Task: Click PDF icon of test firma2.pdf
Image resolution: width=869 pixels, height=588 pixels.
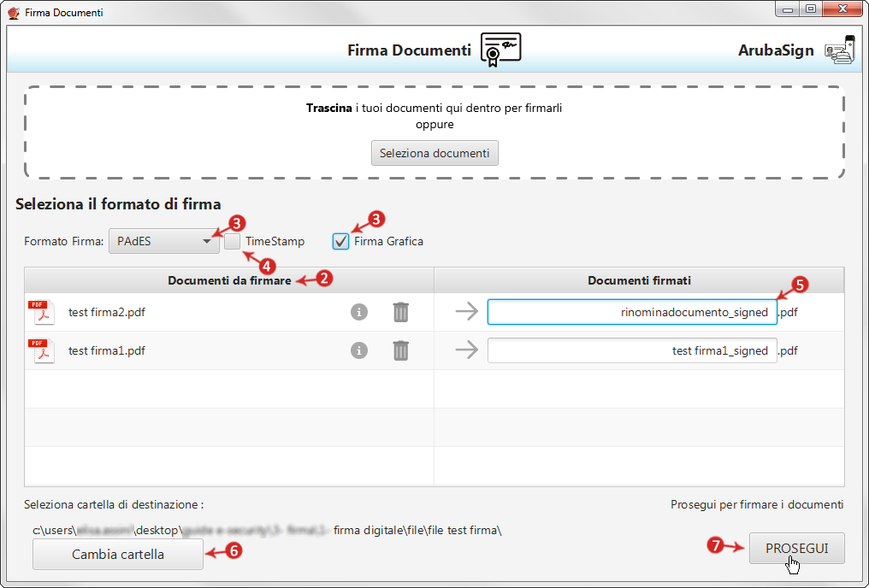Action: click(x=41, y=313)
